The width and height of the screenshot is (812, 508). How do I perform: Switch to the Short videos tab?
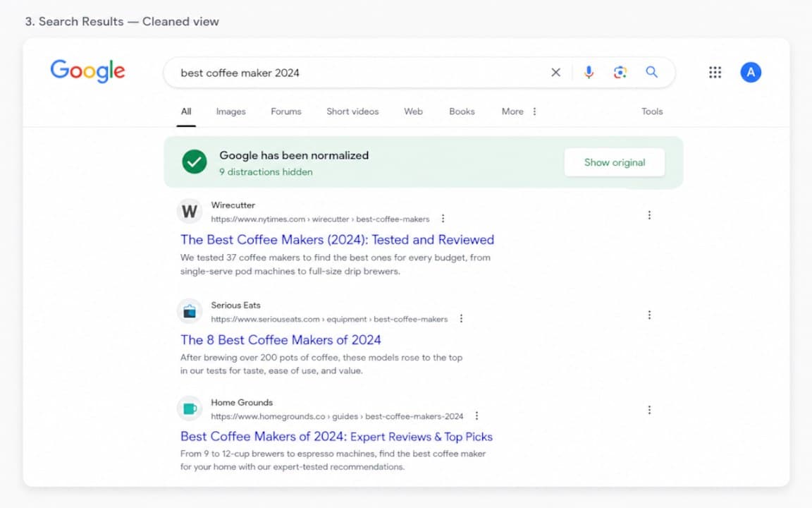352,111
